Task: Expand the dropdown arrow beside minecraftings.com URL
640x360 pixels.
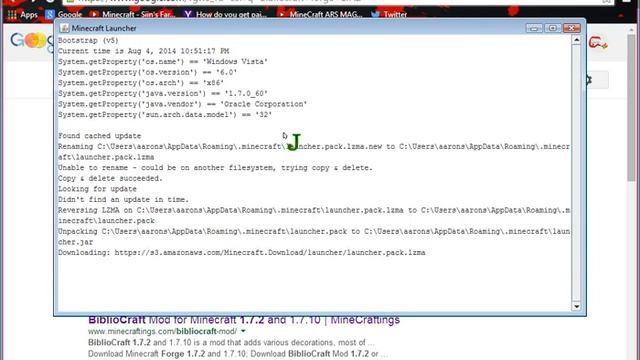Action: tap(243, 331)
